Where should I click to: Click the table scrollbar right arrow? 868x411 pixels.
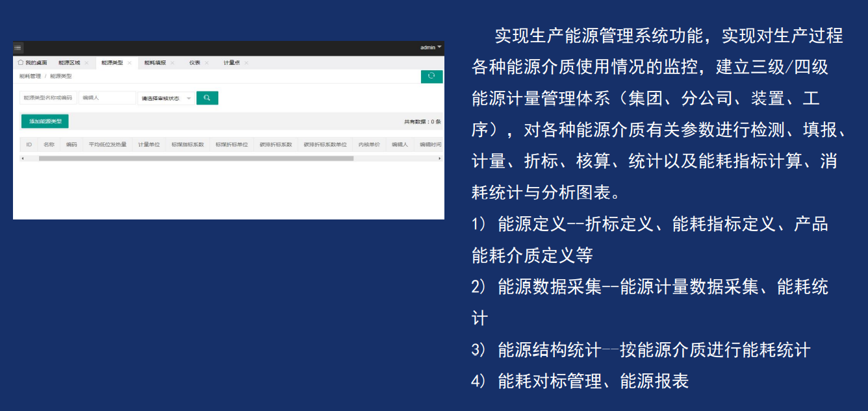click(x=439, y=158)
